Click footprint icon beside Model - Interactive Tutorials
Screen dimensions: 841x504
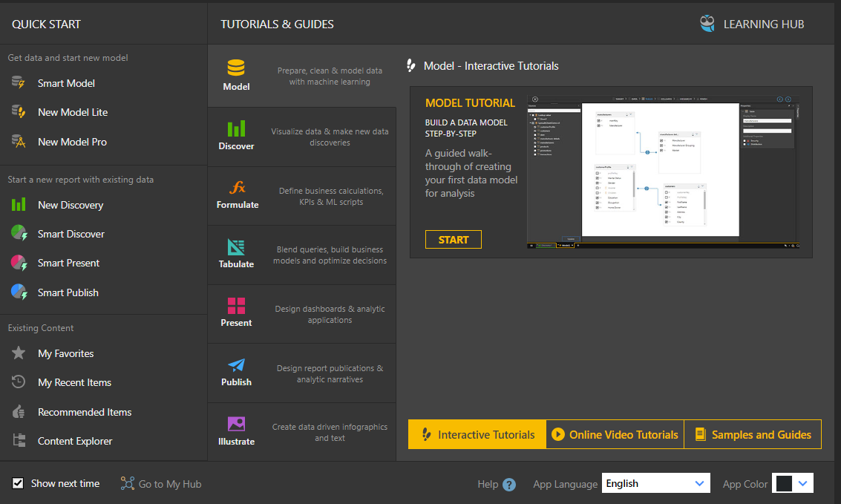[410, 65]
